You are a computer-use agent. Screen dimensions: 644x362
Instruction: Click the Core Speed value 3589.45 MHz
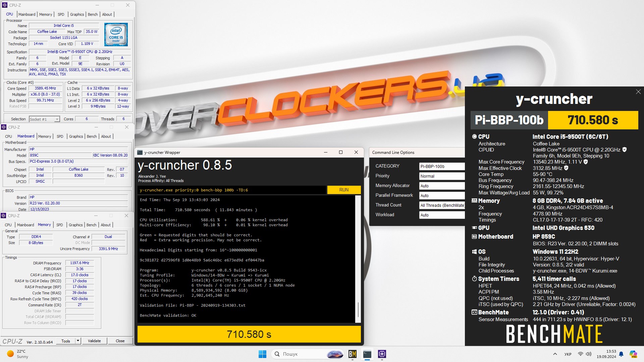click(45, 88)
